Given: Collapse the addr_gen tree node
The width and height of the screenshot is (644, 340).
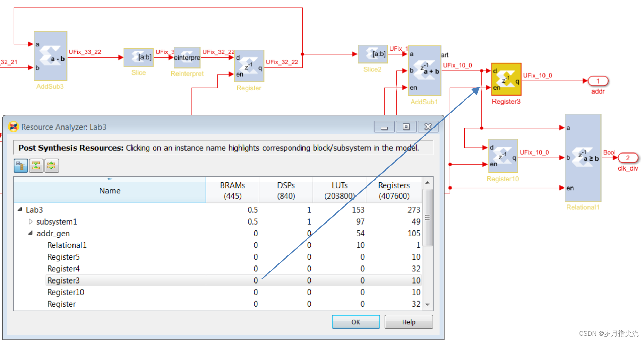Looking at the screenshot, I should (30, 233).
